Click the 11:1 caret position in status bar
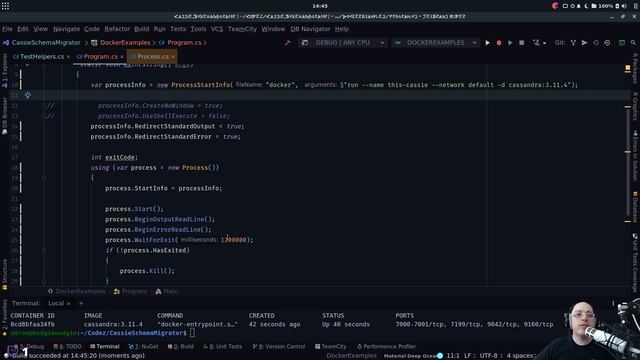This screenshot has width=640, height=360. coord(453,356)
